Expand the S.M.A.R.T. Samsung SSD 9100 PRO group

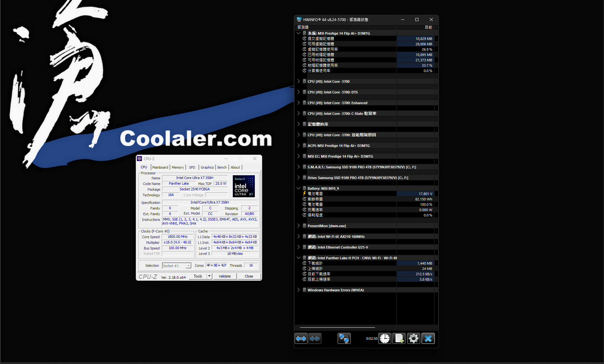coord(299,167)
